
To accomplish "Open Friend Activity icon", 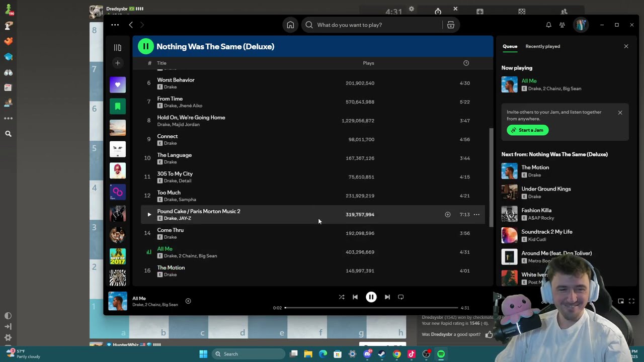I will 562,25.
